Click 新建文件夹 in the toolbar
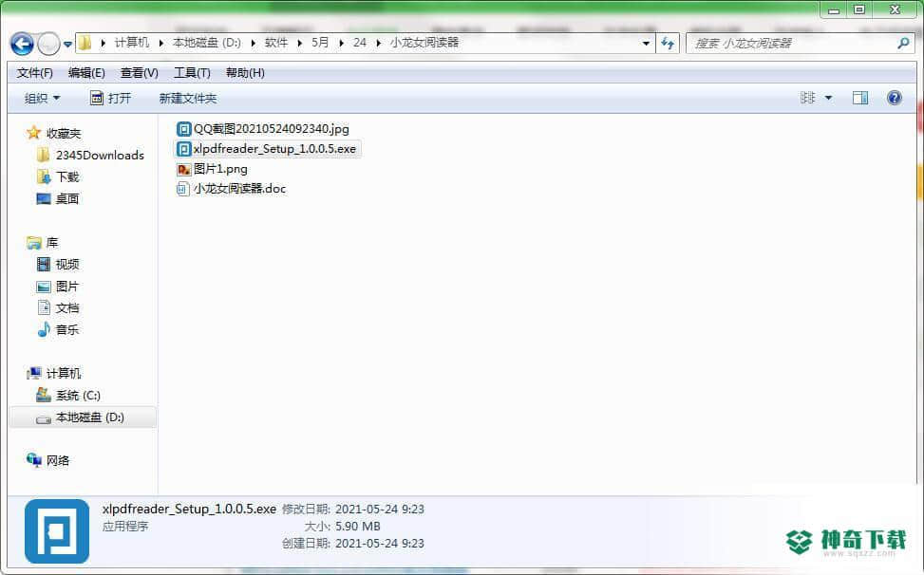This screenshot has width=924, height=575. point(188,99)
